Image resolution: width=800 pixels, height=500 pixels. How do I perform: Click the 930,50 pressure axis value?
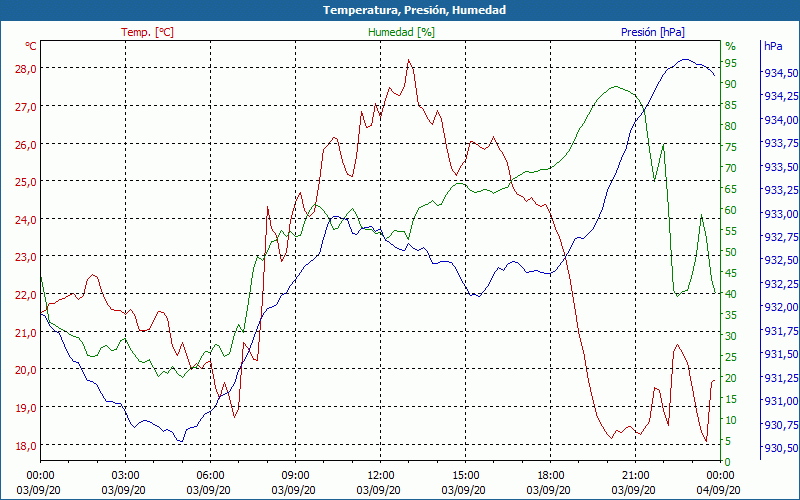point(781,448)
